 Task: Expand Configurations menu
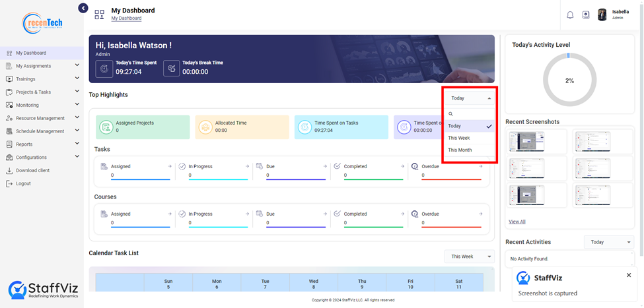click(x=77, y=157)
